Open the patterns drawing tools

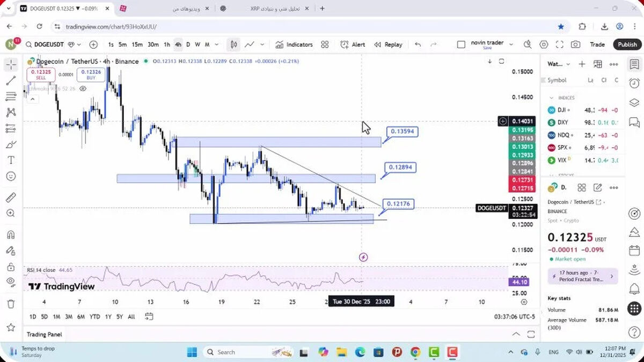pos(11,113)
